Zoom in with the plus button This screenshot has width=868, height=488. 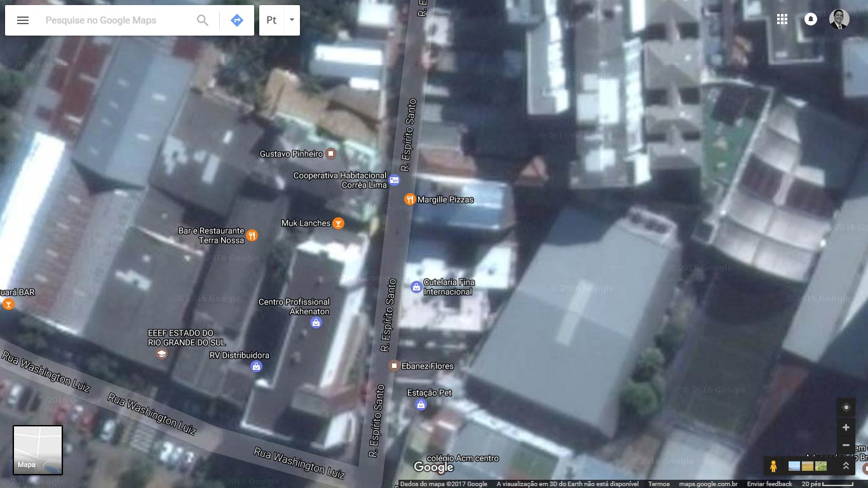tap(846, 428)
